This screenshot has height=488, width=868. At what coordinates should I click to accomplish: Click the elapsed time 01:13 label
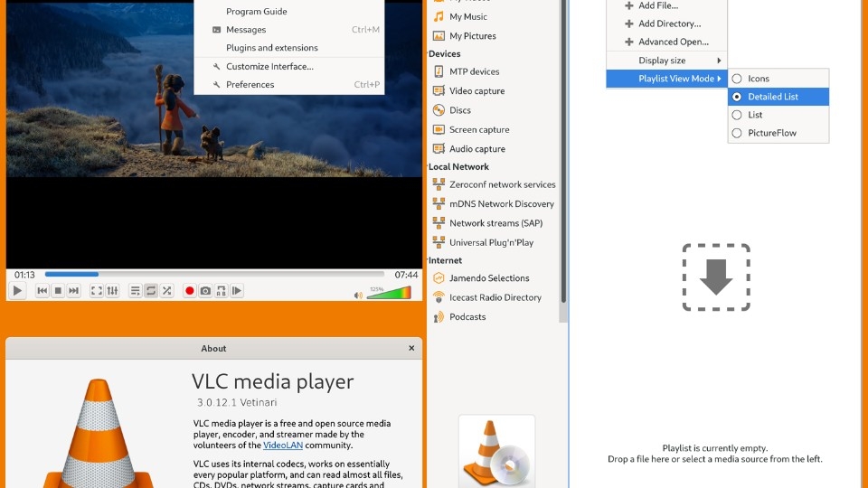(24, 275)
